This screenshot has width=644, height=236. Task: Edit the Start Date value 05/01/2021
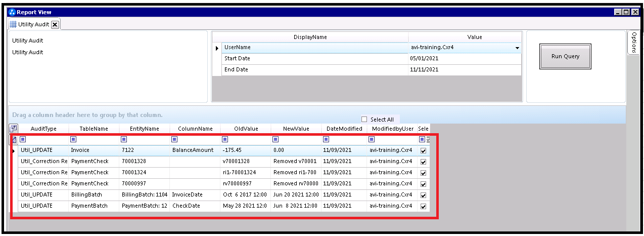pos(465,59)
